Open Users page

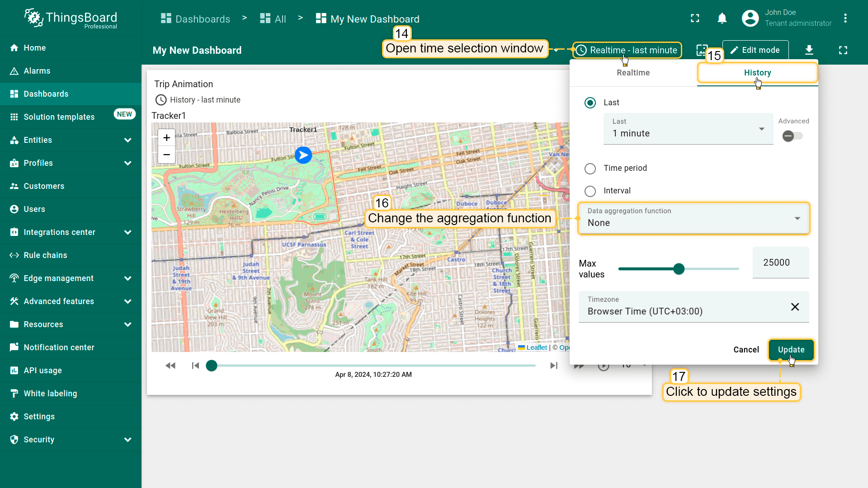[x=71, y=209]
